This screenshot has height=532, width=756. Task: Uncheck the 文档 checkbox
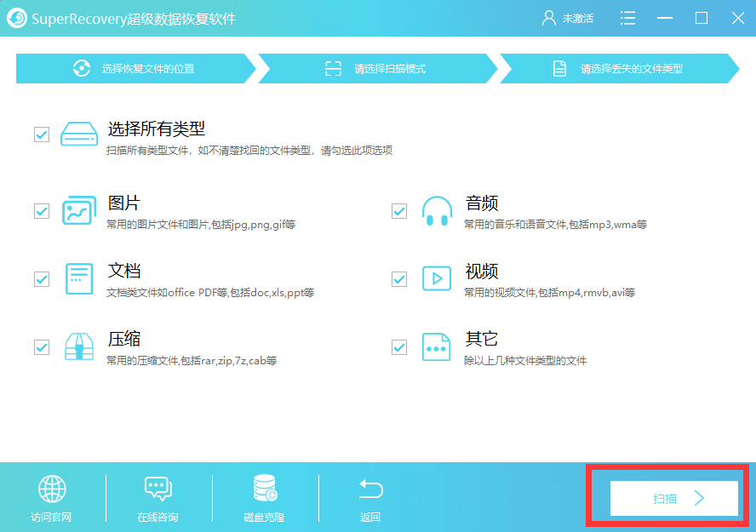(42, 279)
